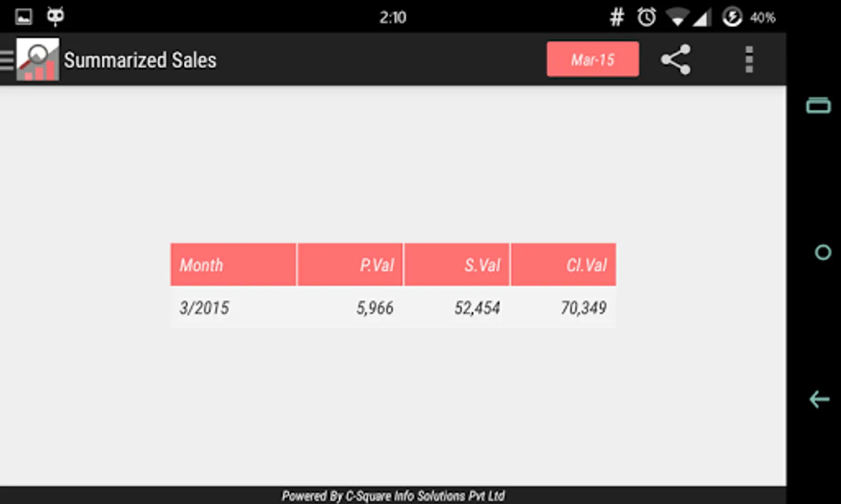Select the Cl.Val column header
The height and width of the screenshot is (504, 841).
click(x=563, y=265)
